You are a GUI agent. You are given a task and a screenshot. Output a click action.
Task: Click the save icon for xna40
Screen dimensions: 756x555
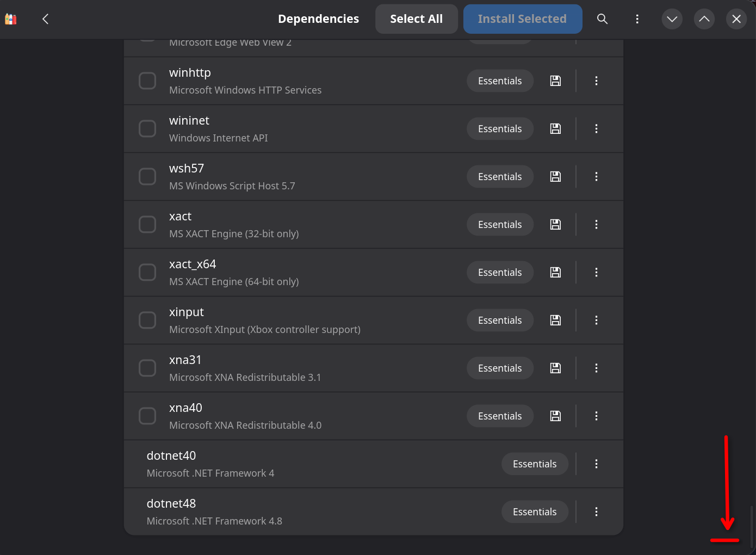coord(555,416)
